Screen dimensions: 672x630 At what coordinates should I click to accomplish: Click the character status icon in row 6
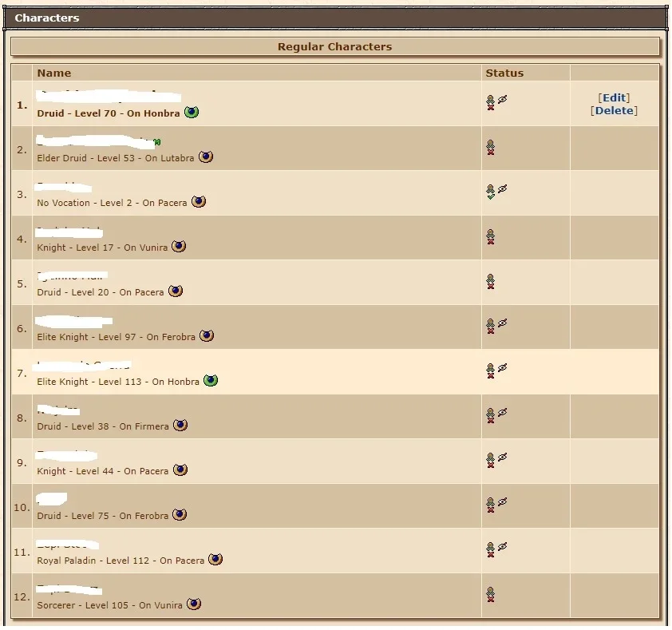click(x=490, y=326)
